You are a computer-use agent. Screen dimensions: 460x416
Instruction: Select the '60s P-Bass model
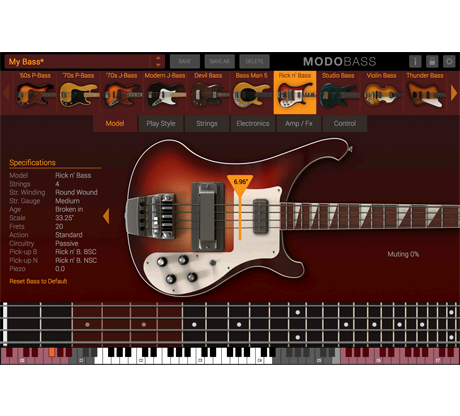35,92
